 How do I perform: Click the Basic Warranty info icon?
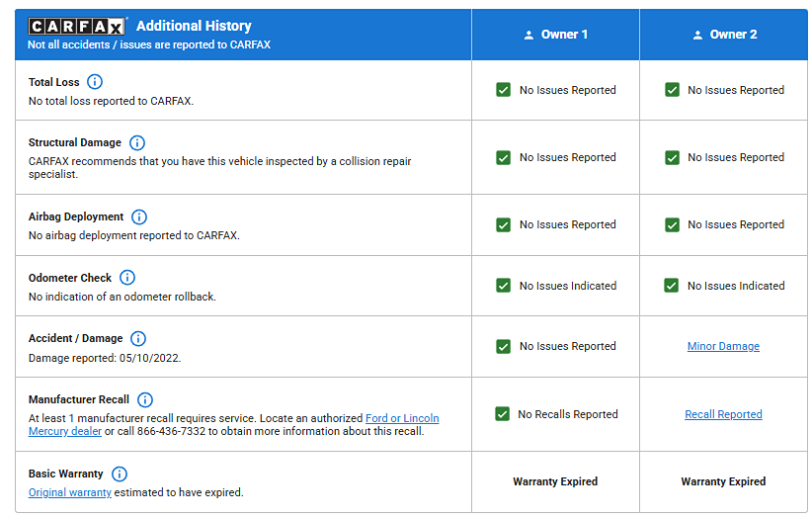point(120,474)
